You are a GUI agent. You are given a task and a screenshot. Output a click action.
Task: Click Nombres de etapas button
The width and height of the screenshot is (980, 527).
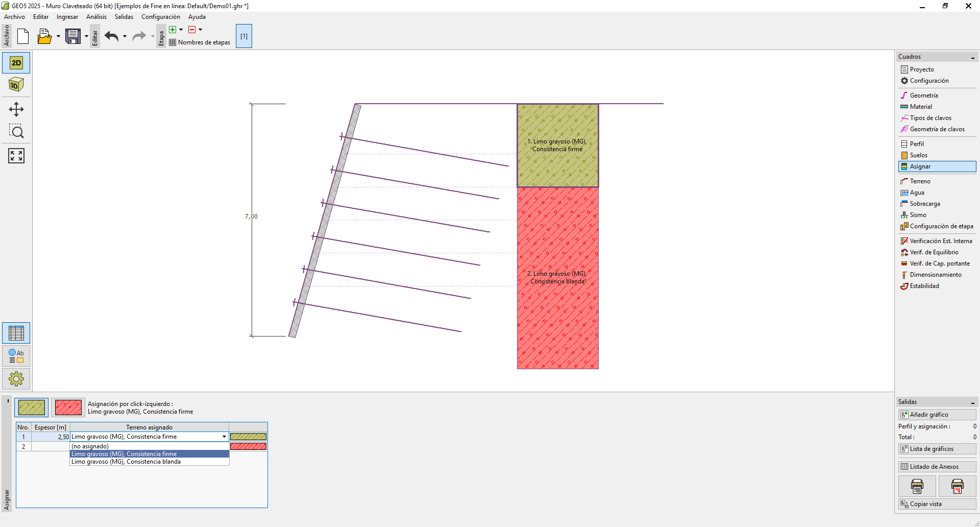pos(200,42)
